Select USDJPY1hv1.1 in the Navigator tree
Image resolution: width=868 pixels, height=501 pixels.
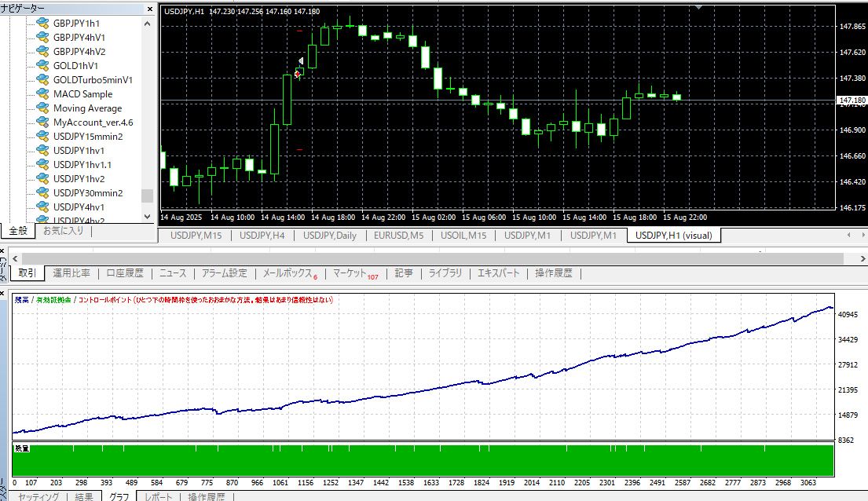pyautogui.click(x=82, y=165)
